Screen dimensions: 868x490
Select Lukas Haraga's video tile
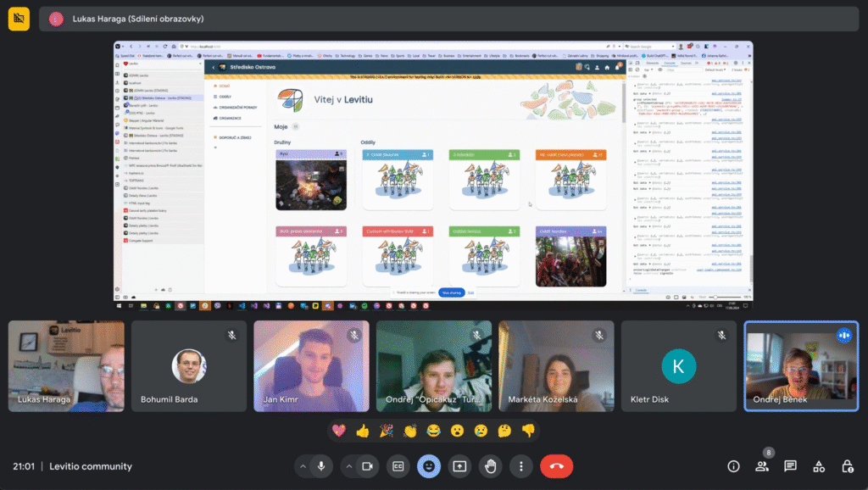[66, 366]
